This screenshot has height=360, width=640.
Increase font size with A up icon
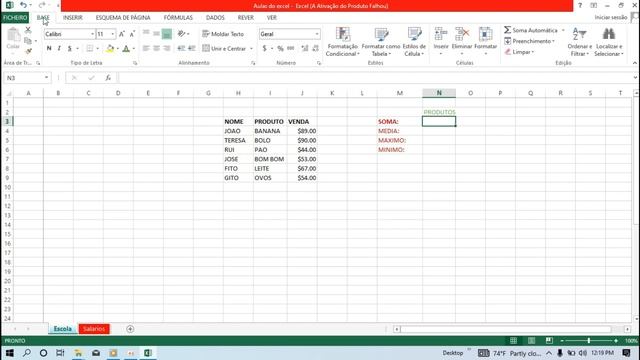tap(122, 34)
